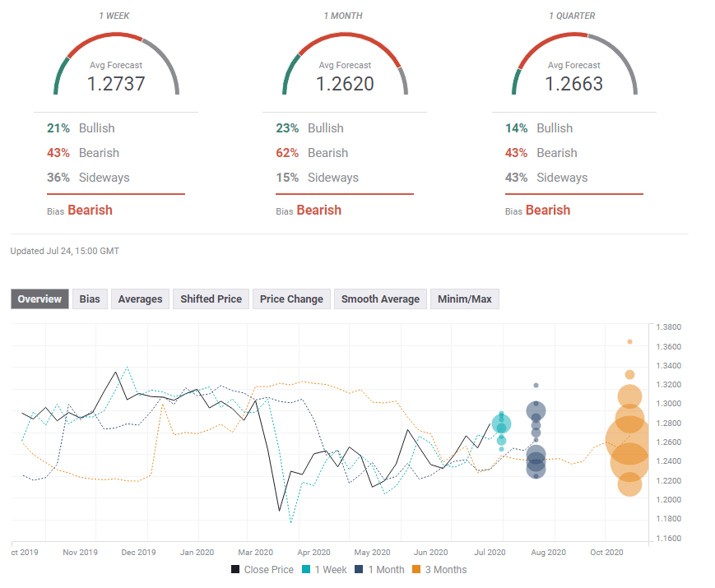This screenshot has width=715, height=588.
Task: Select the Overview tab
Action: coord(39,299)
